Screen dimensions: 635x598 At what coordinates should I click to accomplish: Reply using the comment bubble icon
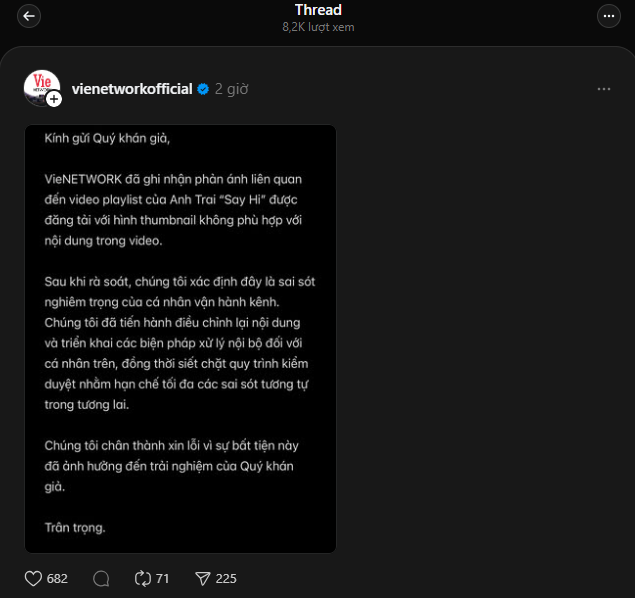(101, 578)
